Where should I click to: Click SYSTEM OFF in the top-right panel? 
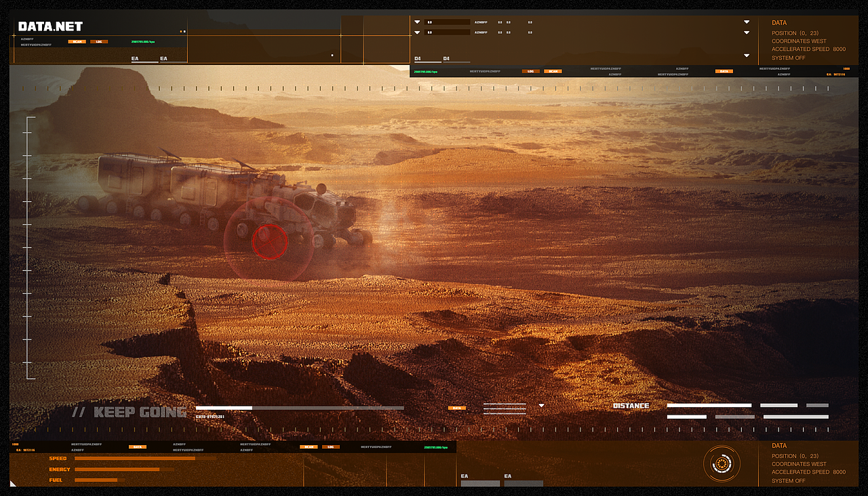[x=789, y=58]
